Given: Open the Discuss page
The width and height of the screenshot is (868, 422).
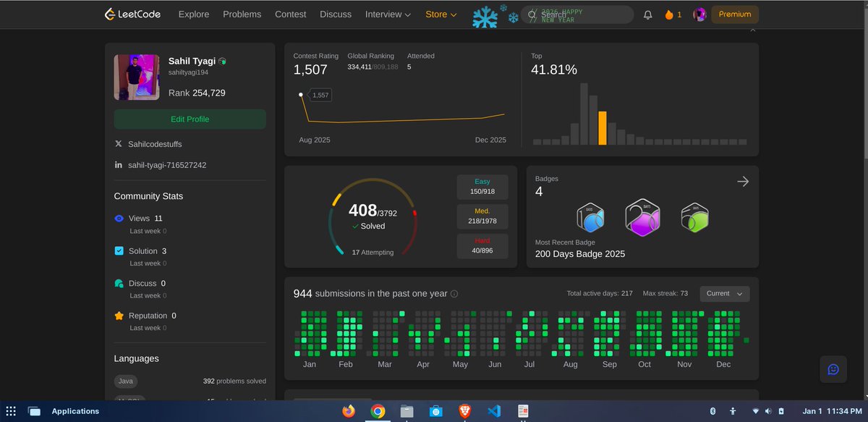Looking at the screenshot, I should click(x=336, y=14).
